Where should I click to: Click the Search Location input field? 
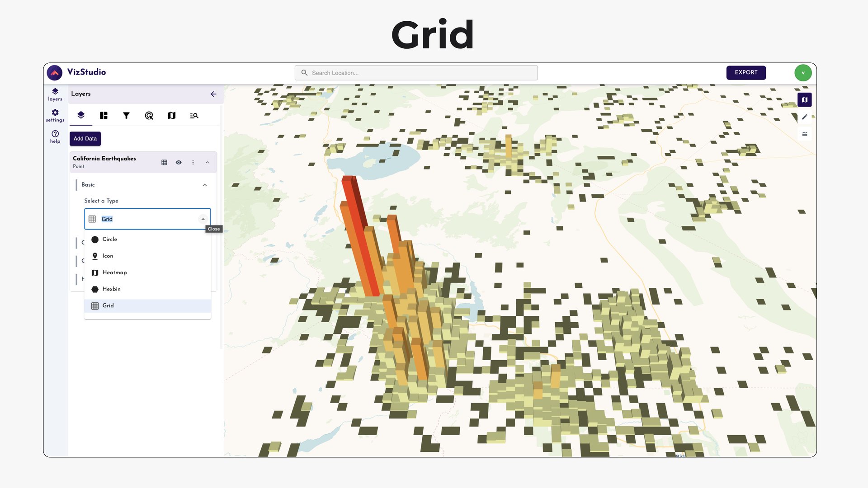point(416,72)
